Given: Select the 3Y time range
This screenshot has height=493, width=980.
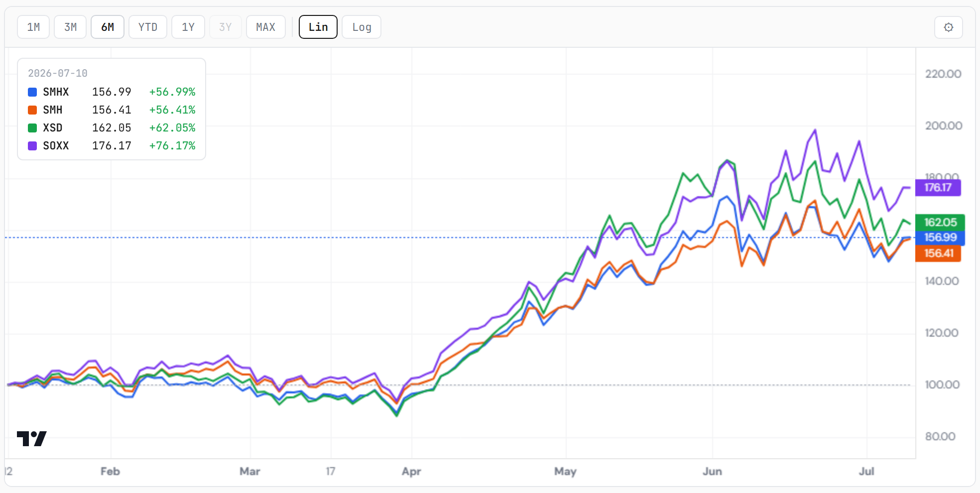Looking at the screenshot, I should click(x=226, y=27).
